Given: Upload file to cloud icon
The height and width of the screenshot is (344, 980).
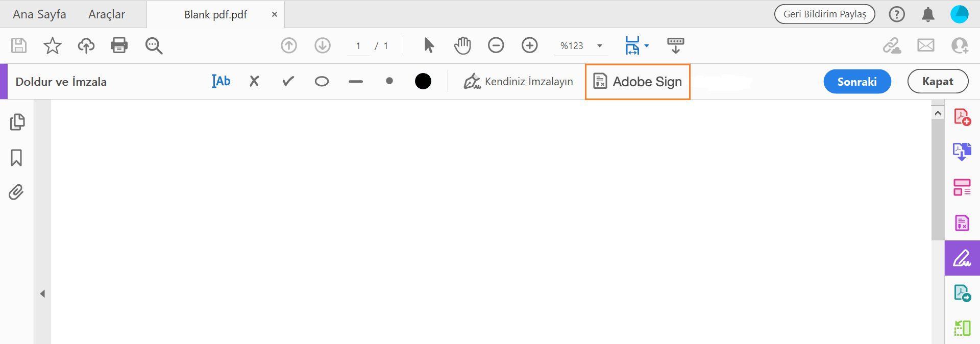Looking at the screenshot, I should 86,45.
